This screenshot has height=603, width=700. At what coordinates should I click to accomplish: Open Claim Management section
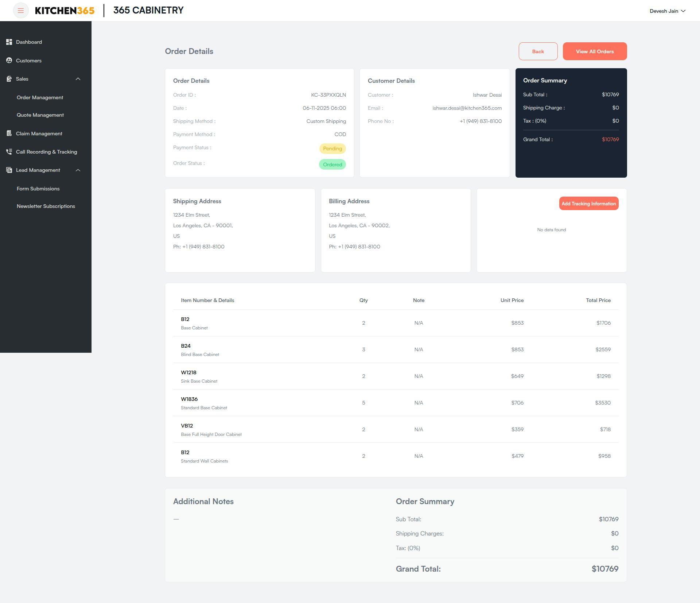pyautogui.click(x=39, y=134)
